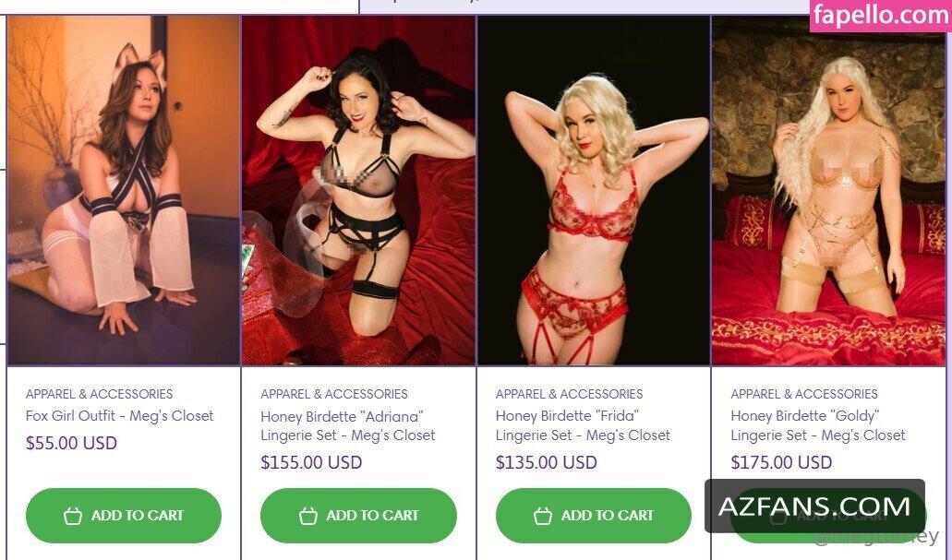
Task: Open Honey Birdette "Goldy" Lingerie Set title link
Action: click(818, 426)
